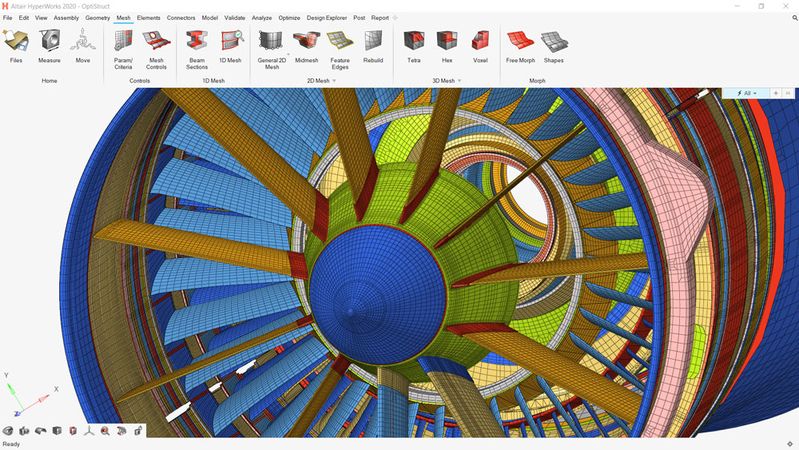Open the All entity selector dropdown
This screenshot has width=799, height=450.
[x=745, y=93]
